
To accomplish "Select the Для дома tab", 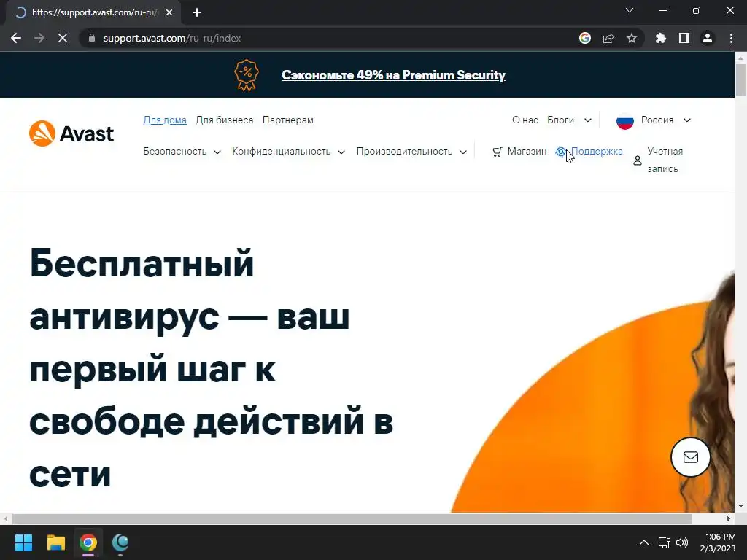I will coord(165,120).
